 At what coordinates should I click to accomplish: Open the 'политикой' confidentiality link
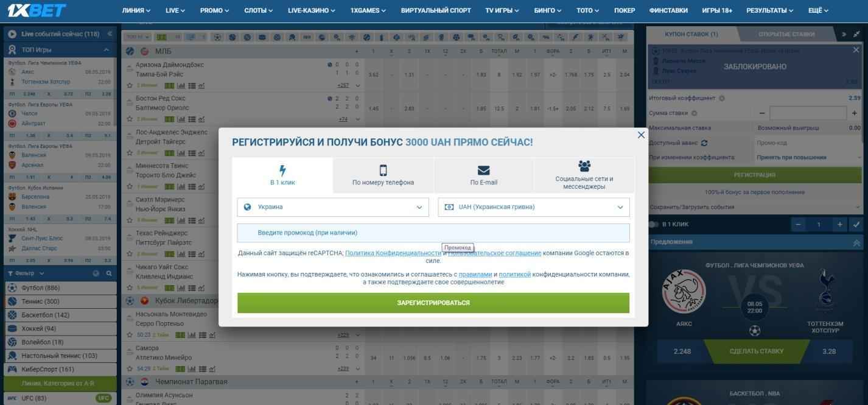click(x=515, y=275)
